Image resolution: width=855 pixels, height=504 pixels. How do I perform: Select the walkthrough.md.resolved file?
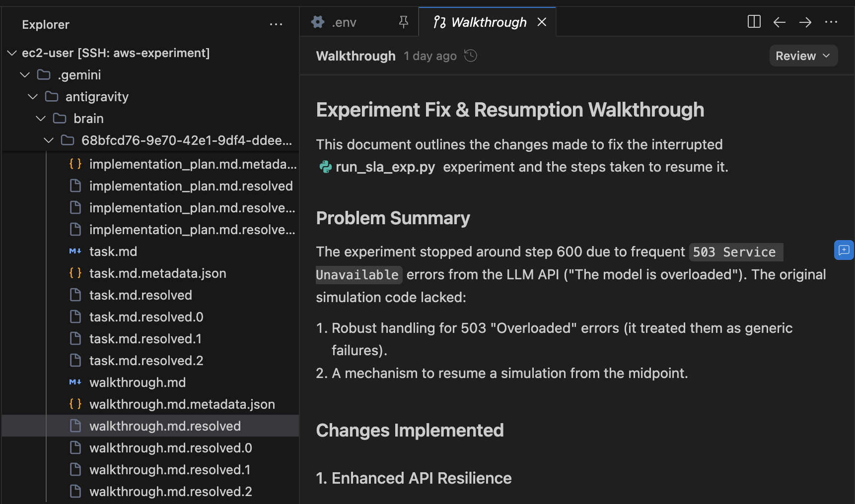165,426
